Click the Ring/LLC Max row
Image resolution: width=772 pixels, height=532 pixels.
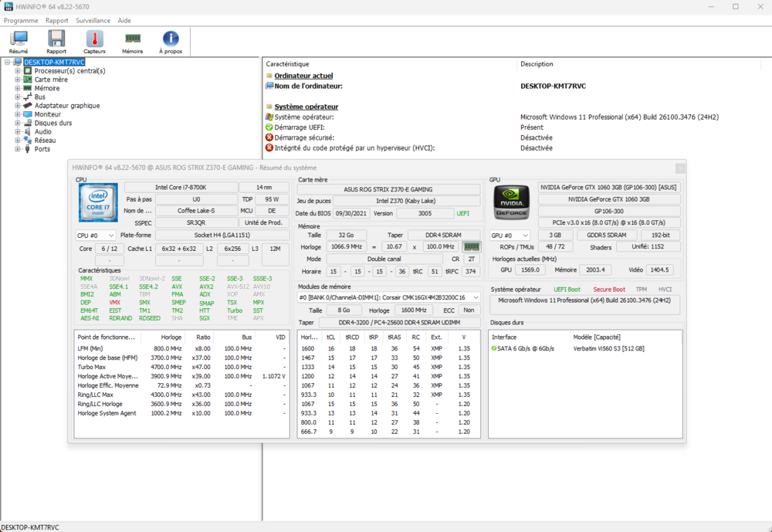click(x=181, y=395)
